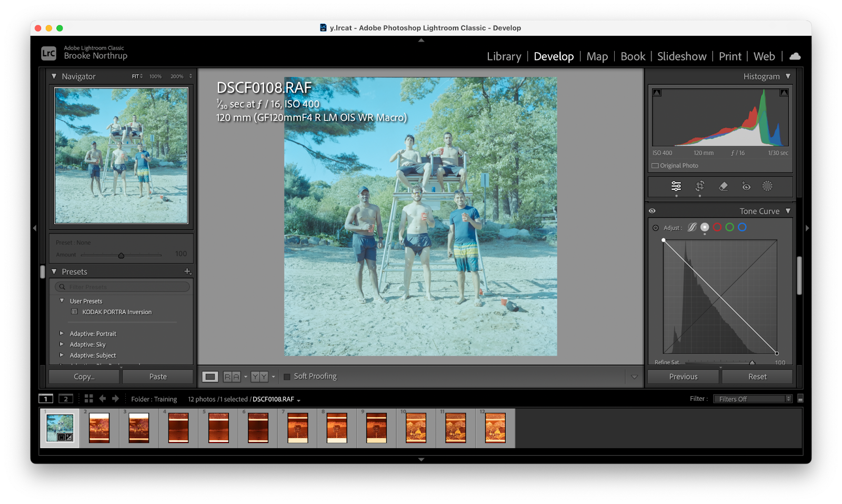Viewport: 842px width, 504px height.
Task: Click the Lrc logo icon
Action: coord(48,53)
